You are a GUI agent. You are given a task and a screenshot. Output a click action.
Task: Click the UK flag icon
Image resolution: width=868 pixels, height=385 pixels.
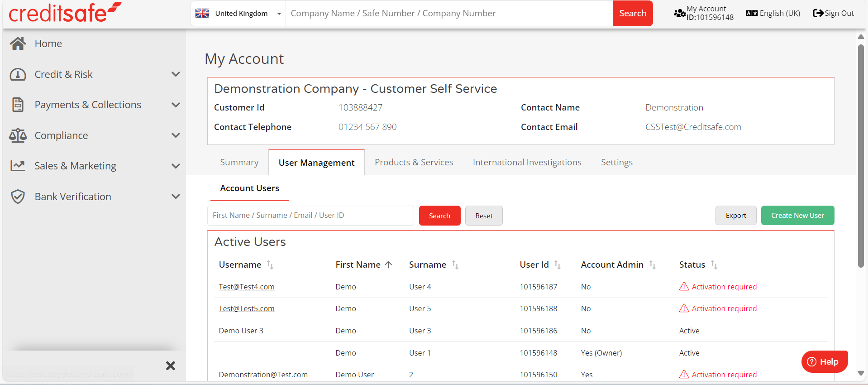click(202, 13)
